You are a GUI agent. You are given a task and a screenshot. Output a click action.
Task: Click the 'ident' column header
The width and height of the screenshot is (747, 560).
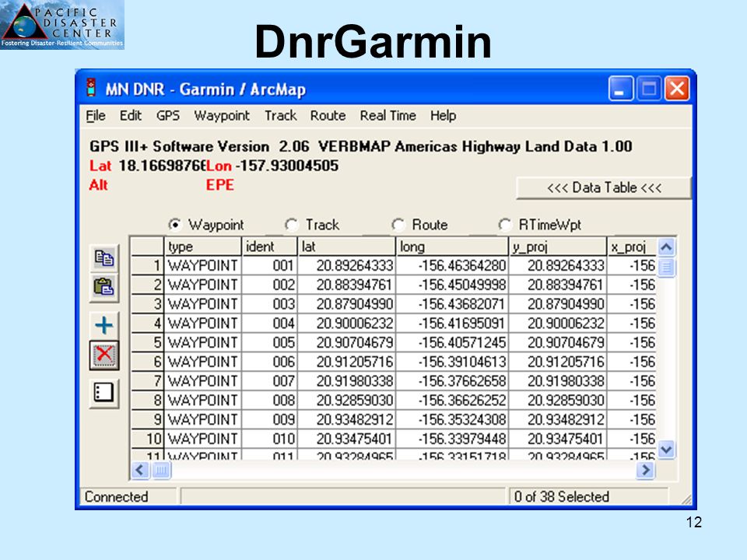[270, 247]
